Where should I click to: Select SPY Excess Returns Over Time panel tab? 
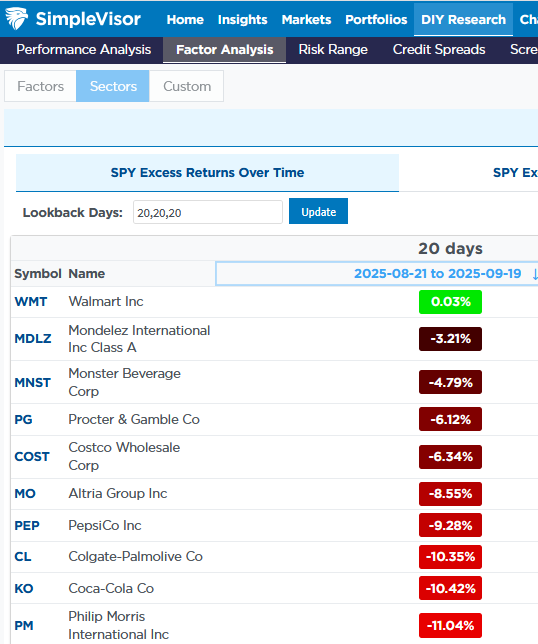[207, 172]
